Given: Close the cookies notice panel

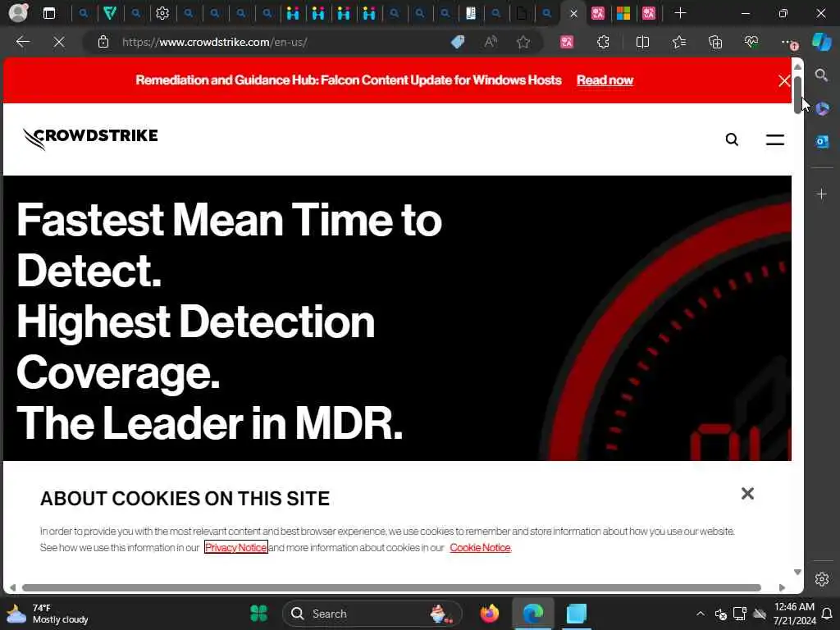Looking at the screenshot, I should [747, 493].
